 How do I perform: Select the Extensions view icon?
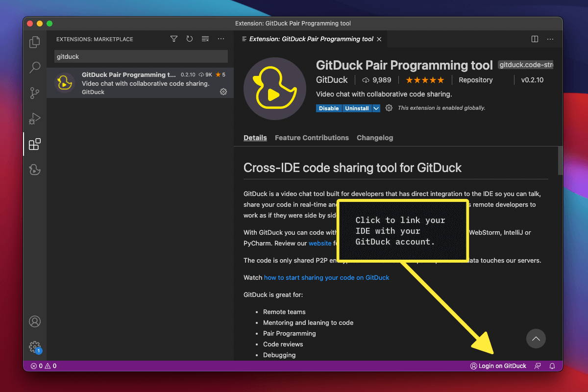(x=35, y=144)
